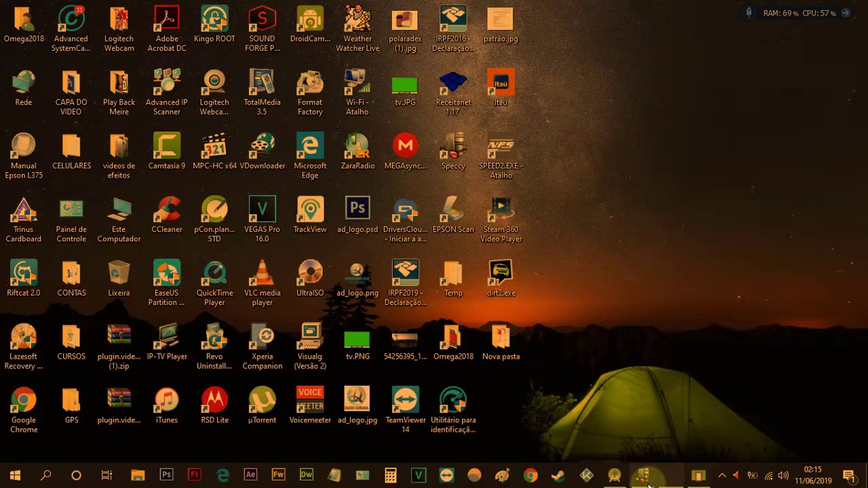Open the volume control in tray
The image size is (868, 488).
783,475
